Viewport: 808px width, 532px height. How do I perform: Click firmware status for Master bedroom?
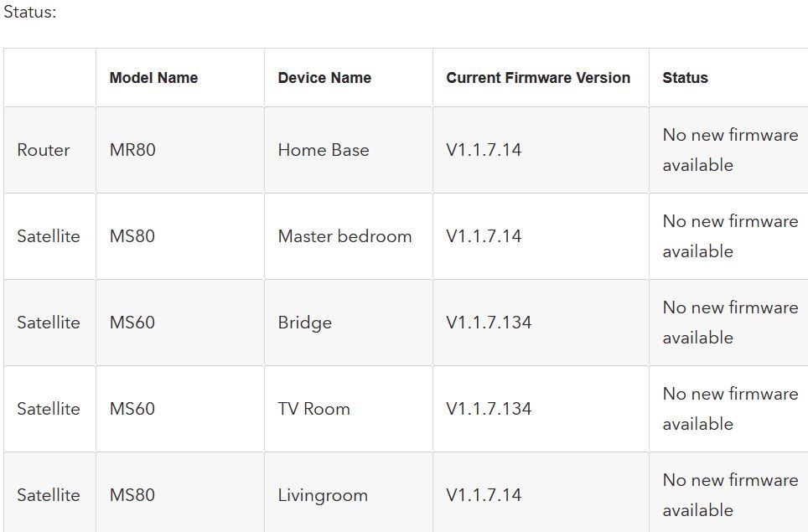coord(729,236)
